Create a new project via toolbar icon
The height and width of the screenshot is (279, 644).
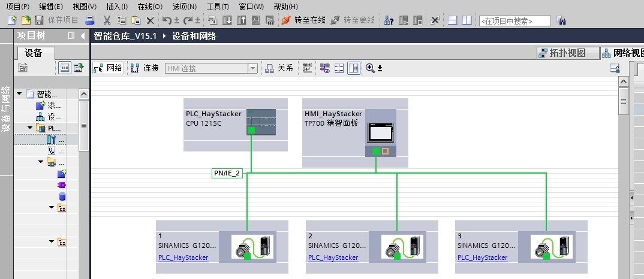coord(13,20)
